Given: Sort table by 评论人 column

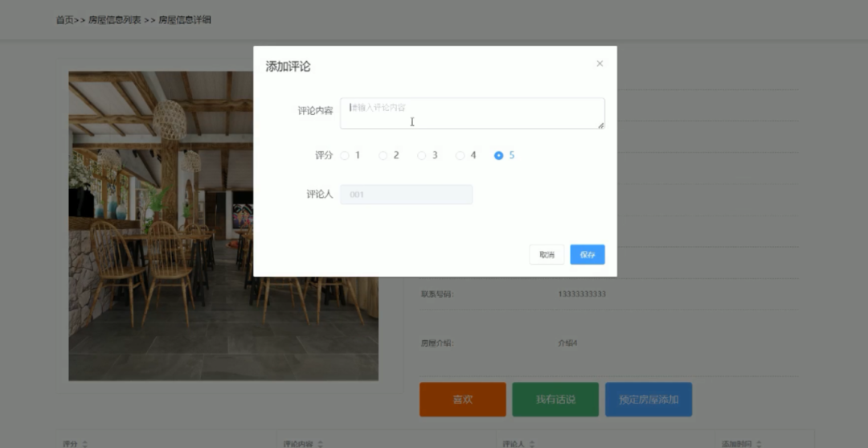Looking at the screenshot, I should click(x=532, y=443).
